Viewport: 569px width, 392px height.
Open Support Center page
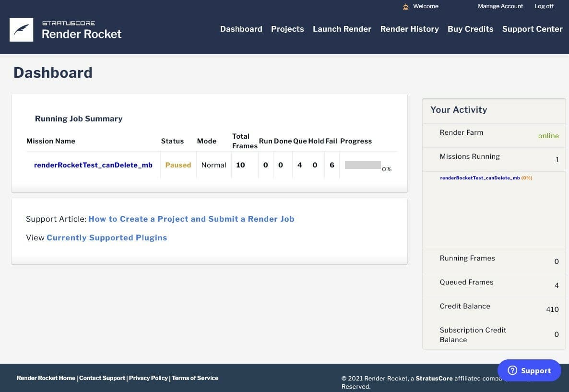point(533,29)
